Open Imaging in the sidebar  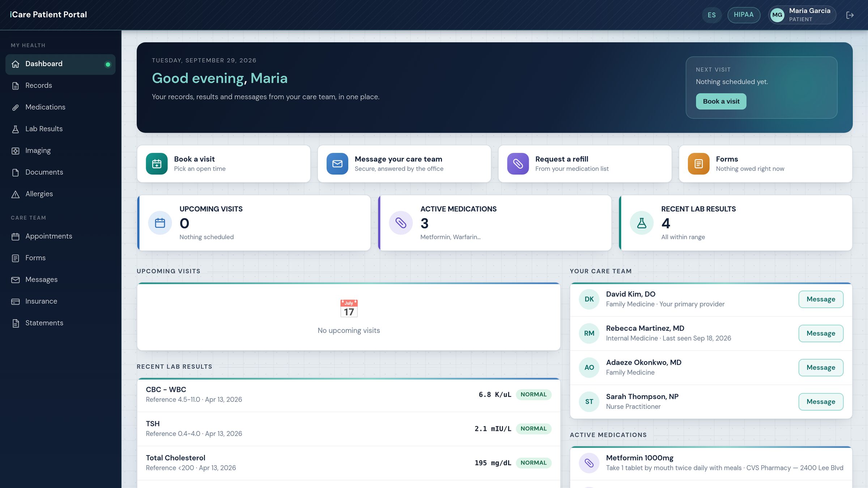pyautogui.click(x=60, y=151)
